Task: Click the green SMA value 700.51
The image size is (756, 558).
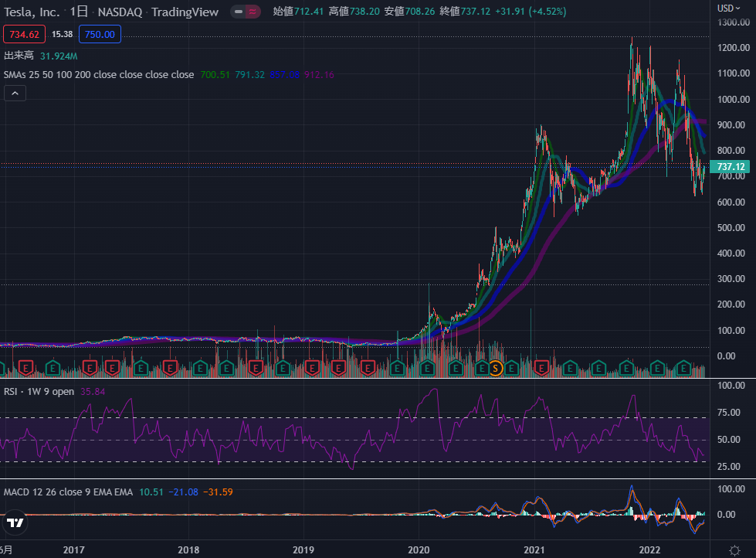Action: click(x=215, y=75)
